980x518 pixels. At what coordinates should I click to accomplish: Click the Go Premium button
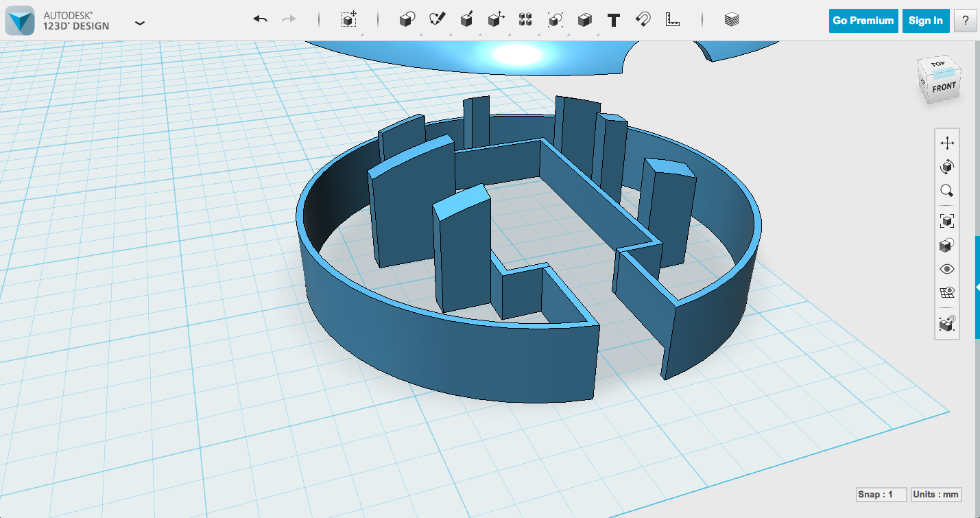(863, 21)
